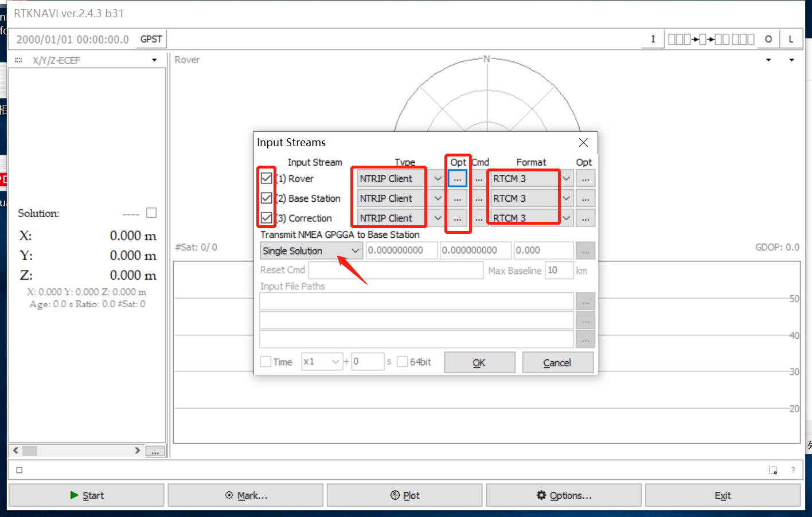Screen dimensions: 812x517
Task: Open the first plot type arrow by Rover
Action: tap(768, 60)
